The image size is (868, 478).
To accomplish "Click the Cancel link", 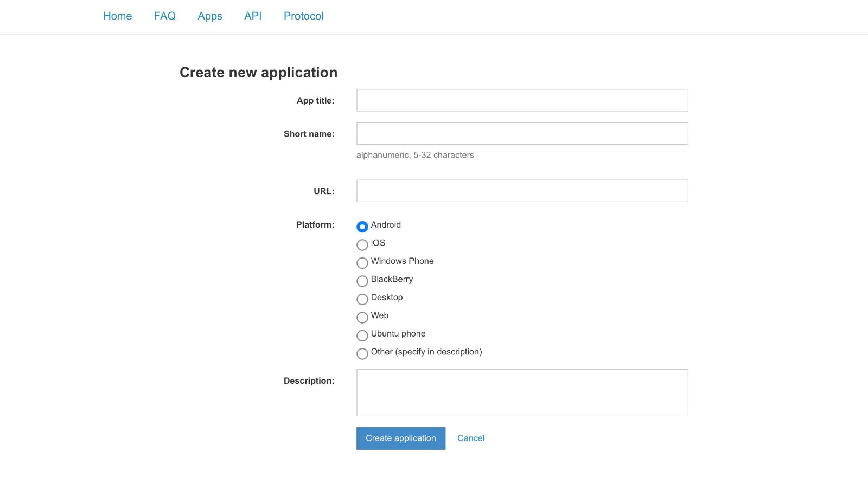I will click(x=470, y=438).
